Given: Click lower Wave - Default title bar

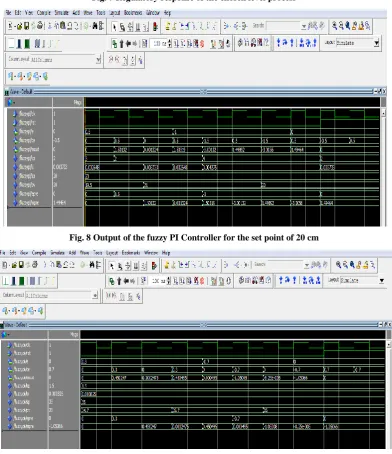Looking at the screenshot, I should coord(196,324).
